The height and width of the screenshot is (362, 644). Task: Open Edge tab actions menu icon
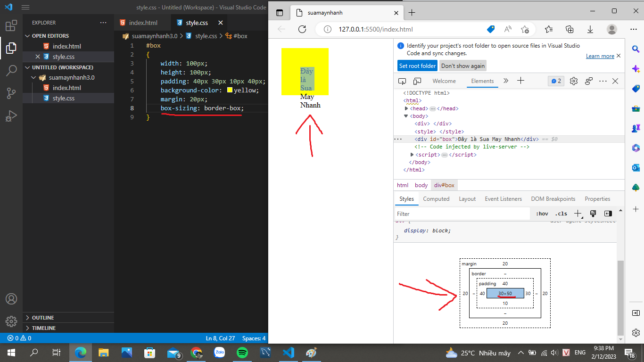coord(280,13)
